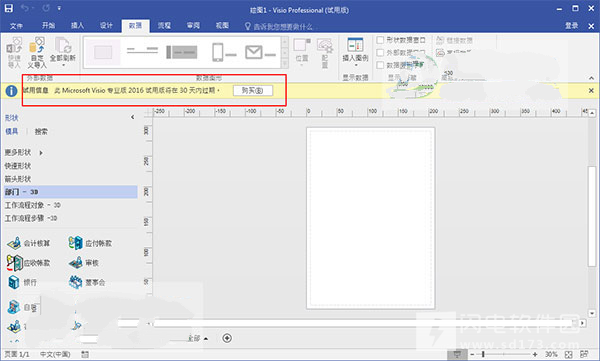Click the 配置 configure icon
The image size is (600, 361).
(x=324, y=52)
